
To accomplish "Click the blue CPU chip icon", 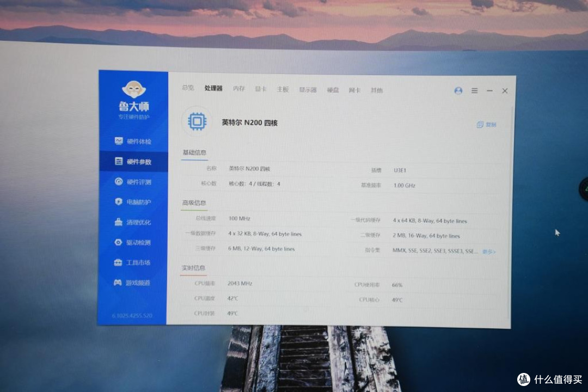I will tap(197, 121).
